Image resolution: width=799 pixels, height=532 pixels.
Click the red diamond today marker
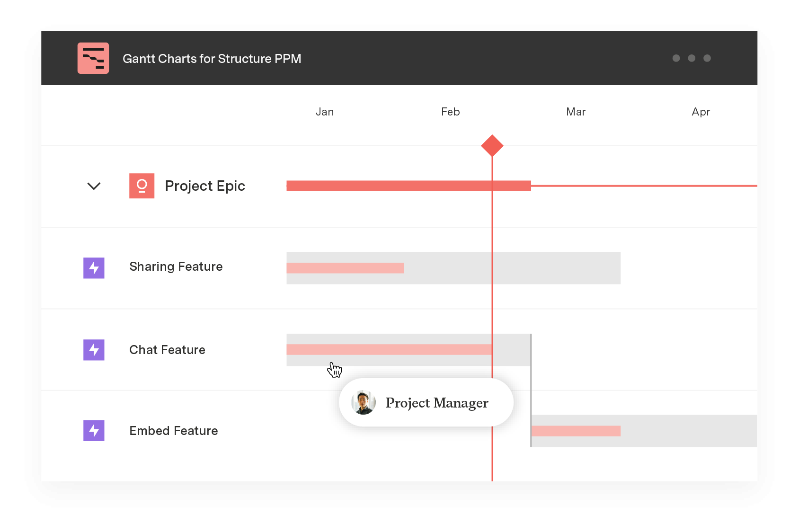[x=492, y=146]
